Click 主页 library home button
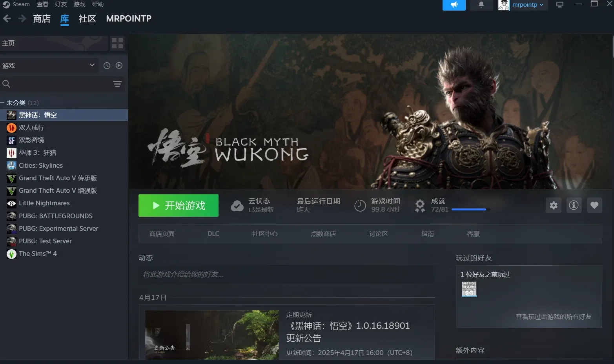The image size is (614, 364). 54,43
